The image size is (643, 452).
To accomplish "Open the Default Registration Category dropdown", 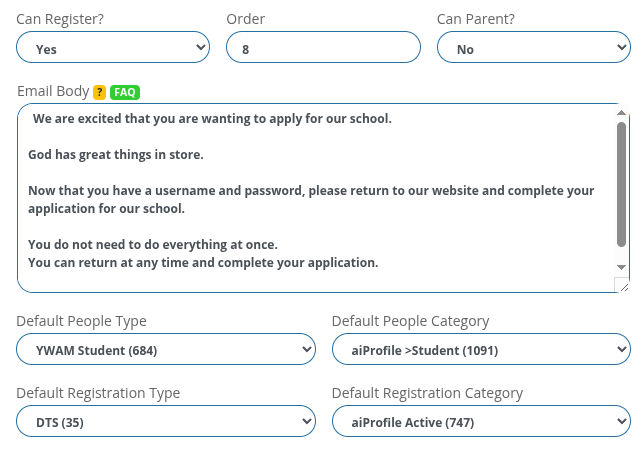I will 481,421.
